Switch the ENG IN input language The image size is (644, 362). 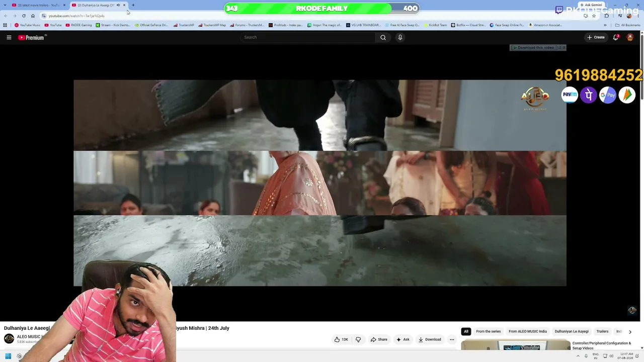pos(596,356)
